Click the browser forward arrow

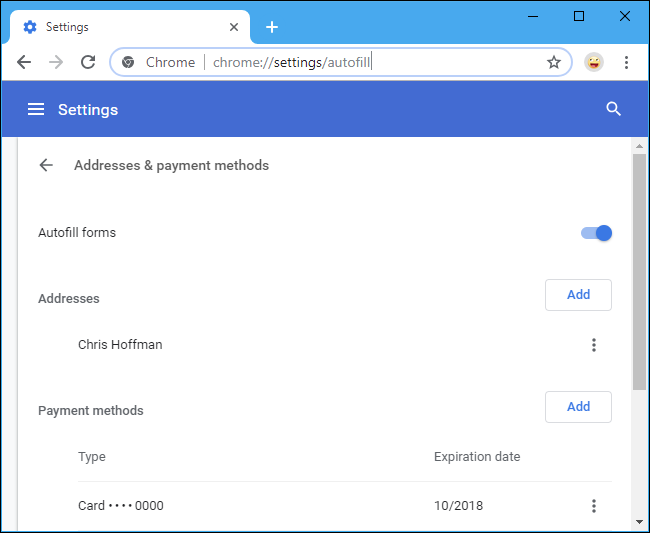click(56, 62)
